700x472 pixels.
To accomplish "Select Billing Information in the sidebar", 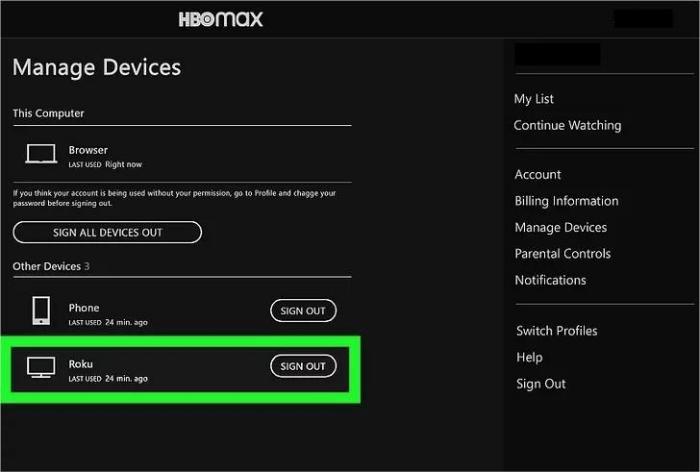I will pyautogui.click(x=566, y=201).
